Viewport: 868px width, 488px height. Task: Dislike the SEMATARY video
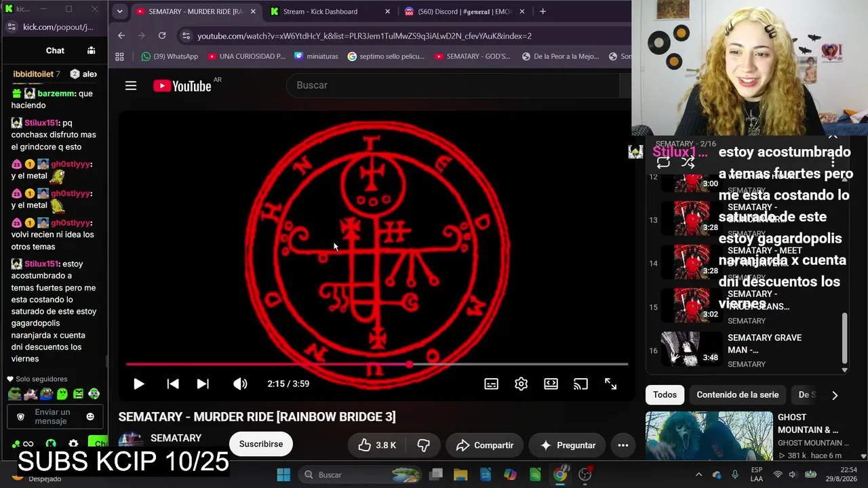(x=424, y=445)
